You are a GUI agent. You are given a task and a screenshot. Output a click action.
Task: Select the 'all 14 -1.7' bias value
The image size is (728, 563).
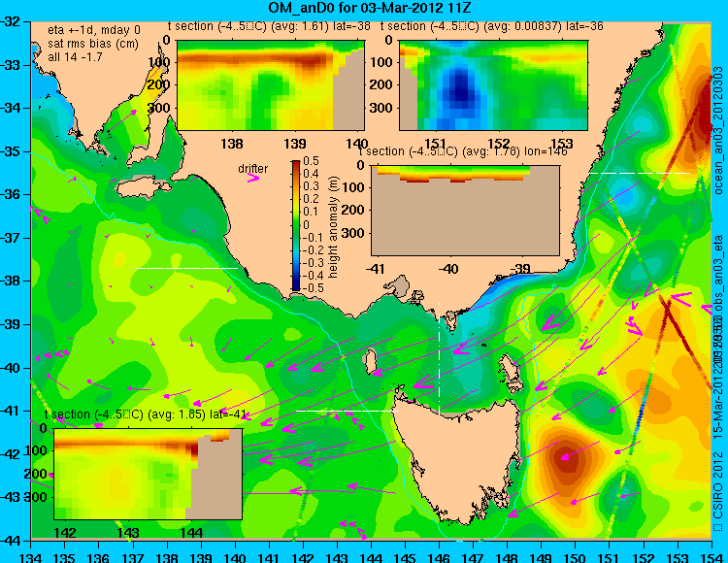[x=75, y=57]
